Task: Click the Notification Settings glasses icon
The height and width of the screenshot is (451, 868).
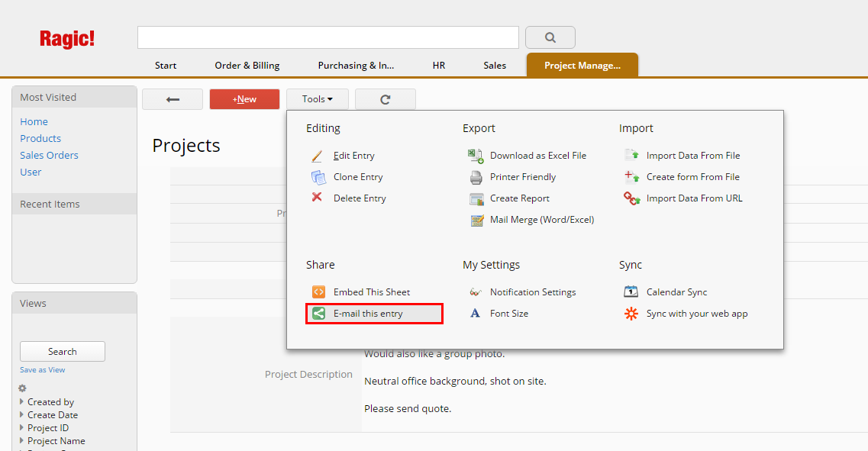Action: click(x=476, y=292)
